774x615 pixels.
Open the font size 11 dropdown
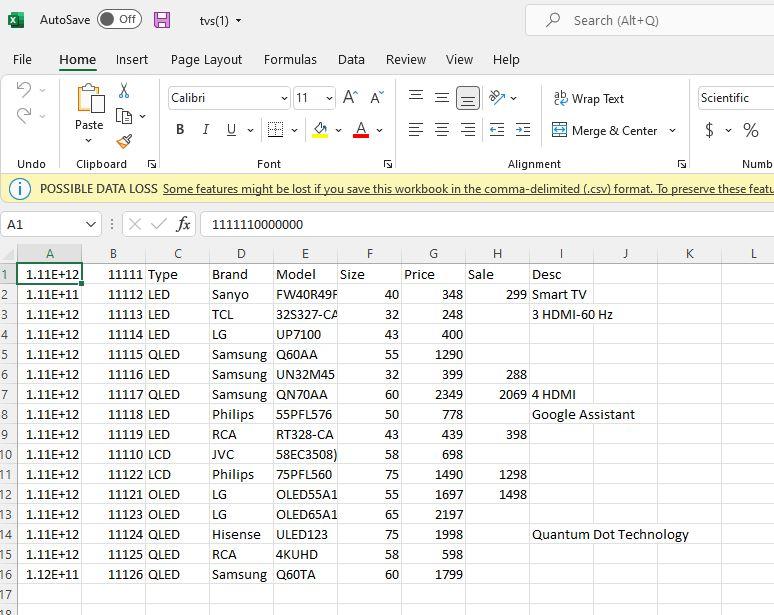329,98
